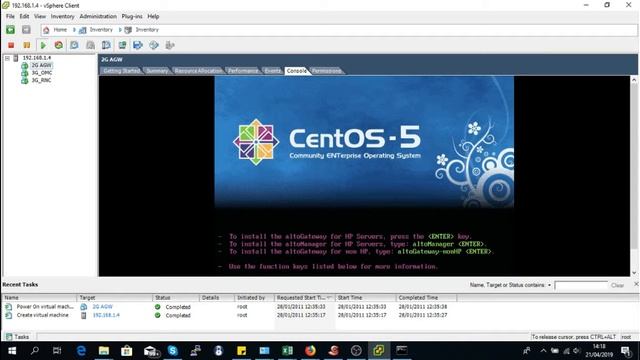
Task: Reset the virtual machine via toolbar icon
Action: coord(59,45)
